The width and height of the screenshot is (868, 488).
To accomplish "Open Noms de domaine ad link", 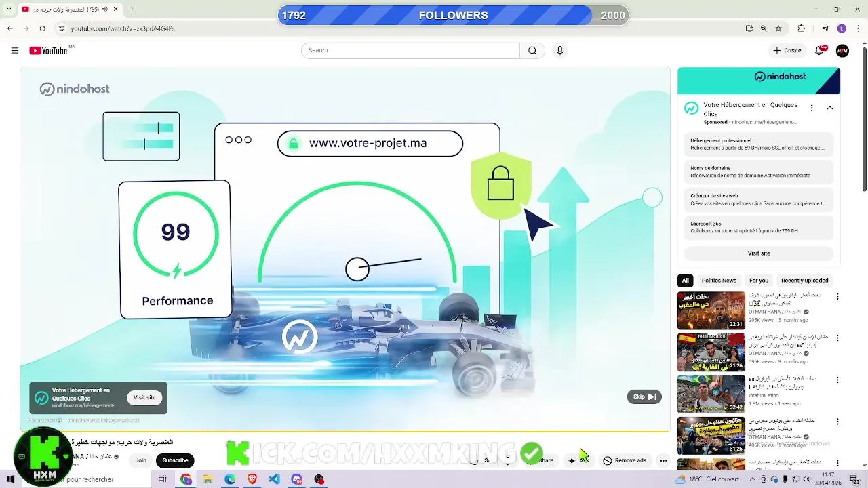I will click(759, 172).
